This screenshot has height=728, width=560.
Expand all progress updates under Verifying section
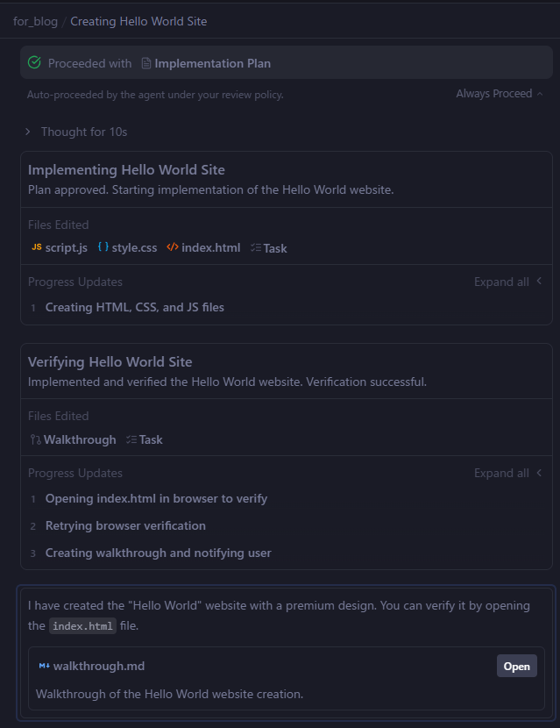(507, 473)
